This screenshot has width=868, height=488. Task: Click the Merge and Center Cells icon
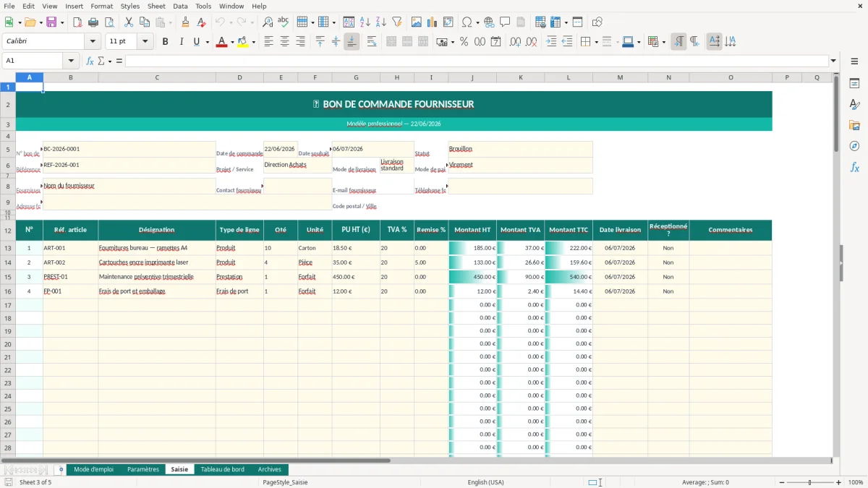coord(391,42)
